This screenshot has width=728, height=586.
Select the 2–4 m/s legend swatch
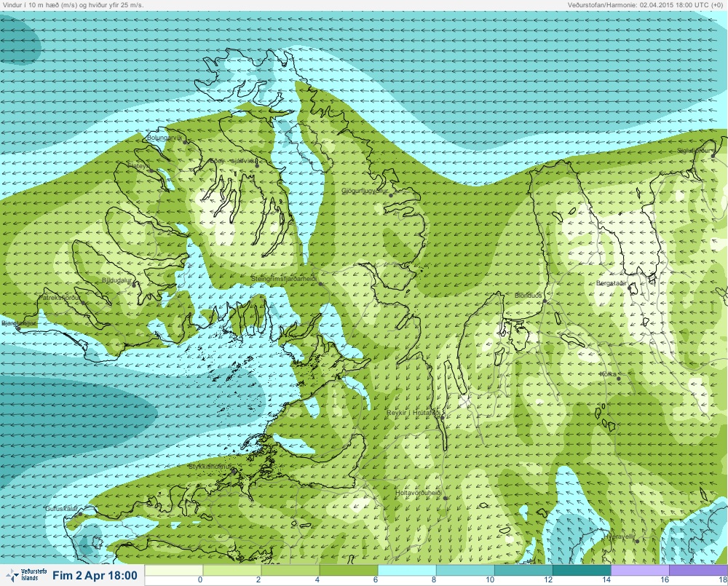[x=290, y=570]
